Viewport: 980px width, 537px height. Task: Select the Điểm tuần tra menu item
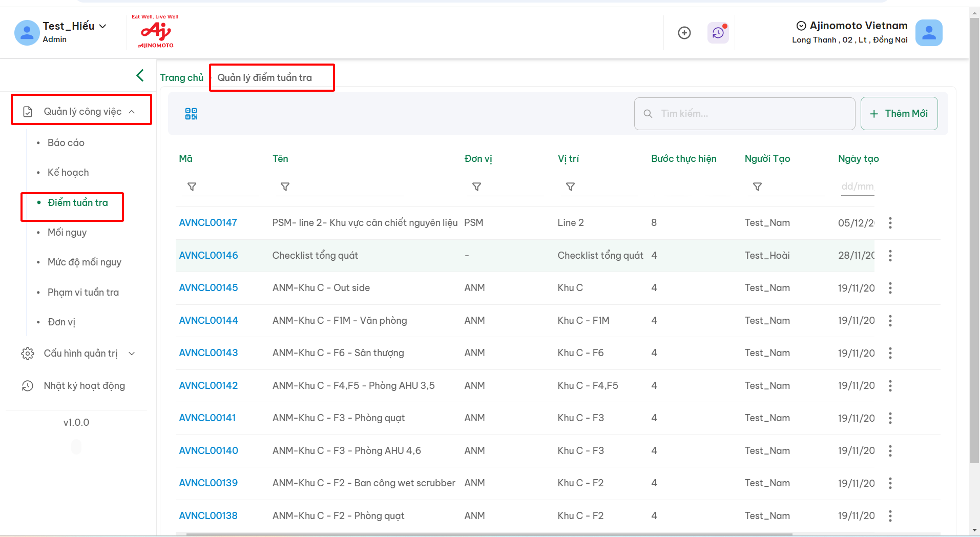coord(78,203)
